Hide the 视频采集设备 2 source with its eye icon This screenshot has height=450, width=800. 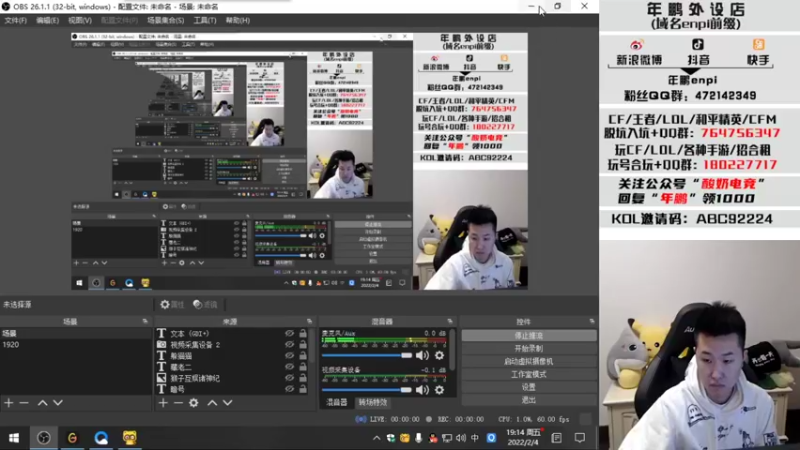[x=289, y=344]
